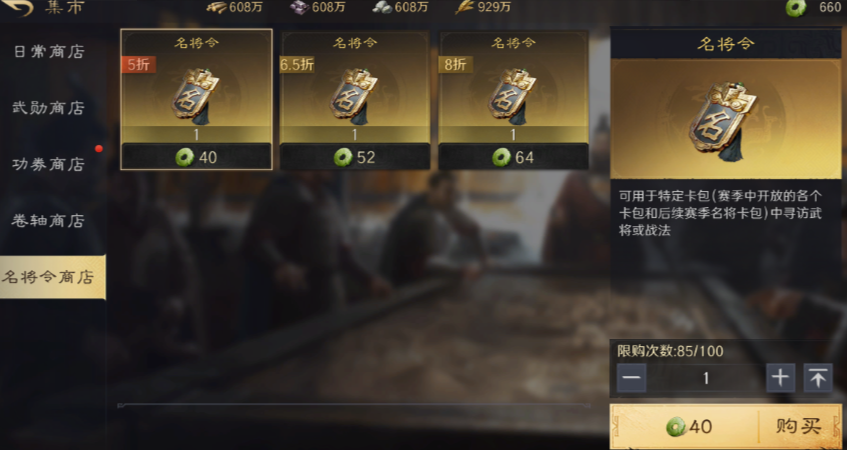Screen dimensions: 847x450
Task: Increase purchase quantity with plus button
Action: [x=780, y=378]
